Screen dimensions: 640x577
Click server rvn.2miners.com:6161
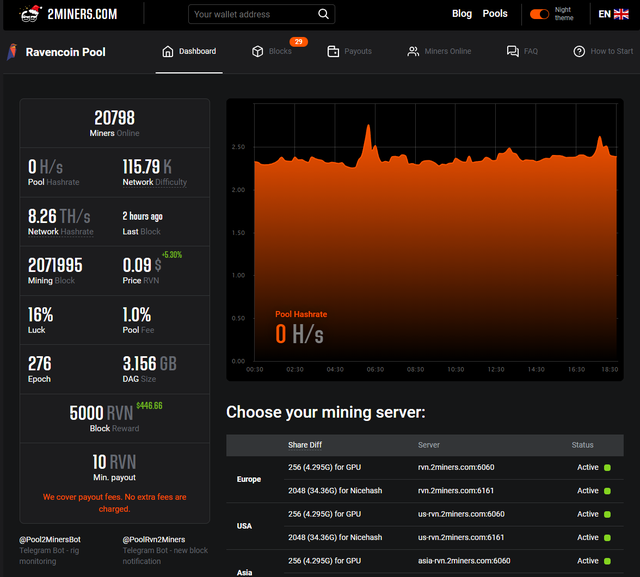tap(456, 490)
